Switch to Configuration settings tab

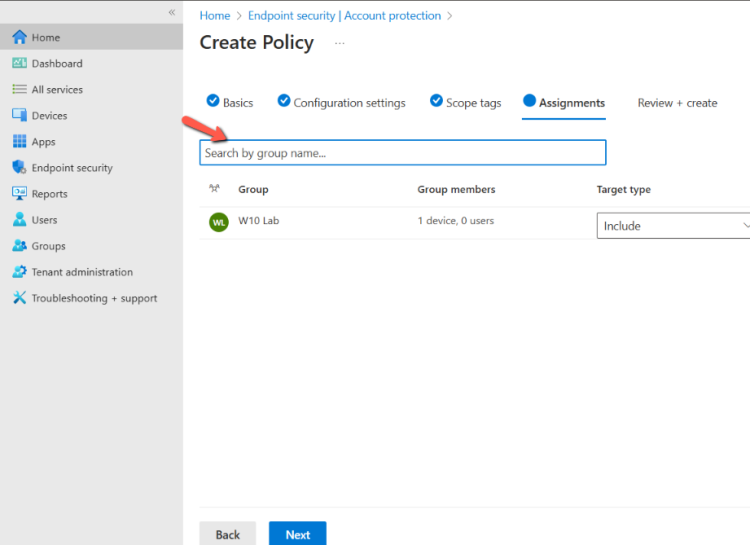(x=342, y=102)
